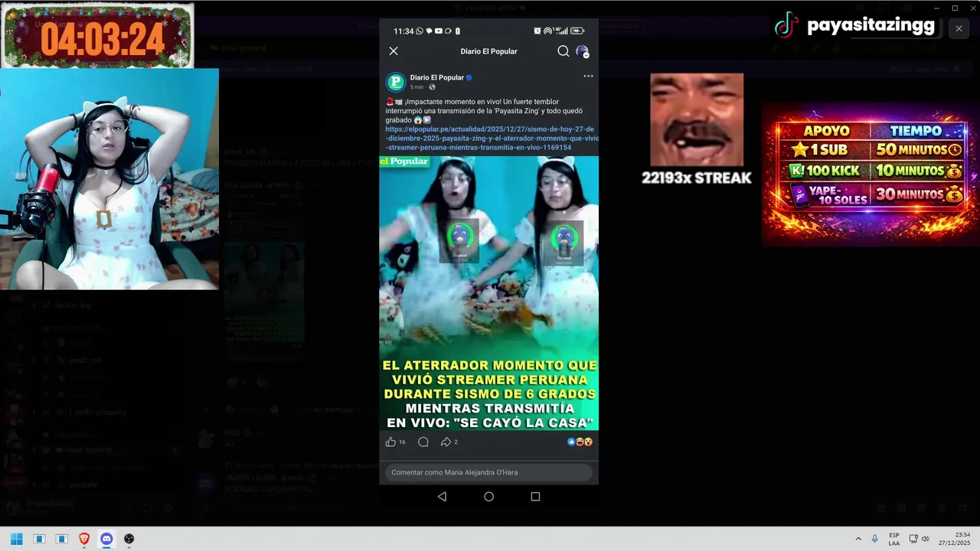Click the '5 min' post timestamp
980x551 pixels.
click(x=416, y=87)
